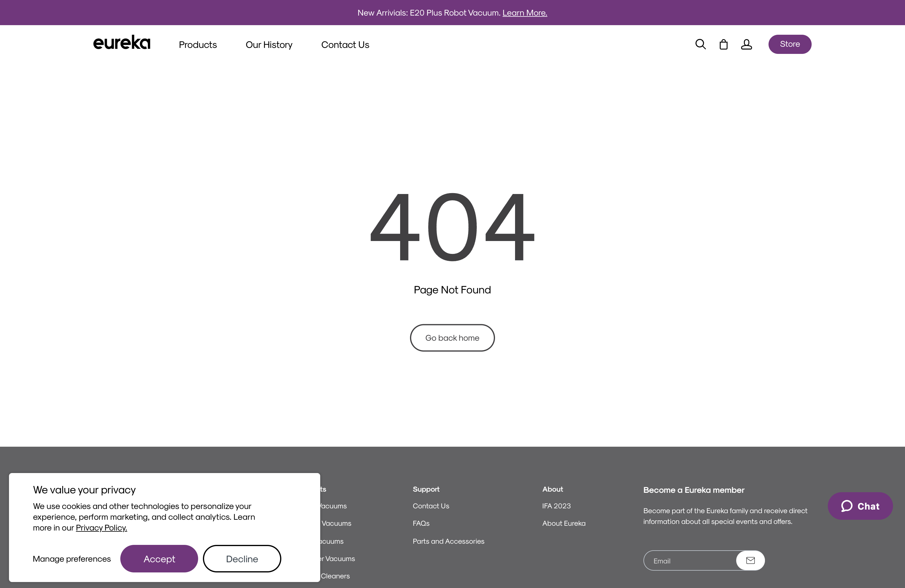Open the shopping cart icon
The width and height of the screenshot is (905, 588).
[724, 44]
